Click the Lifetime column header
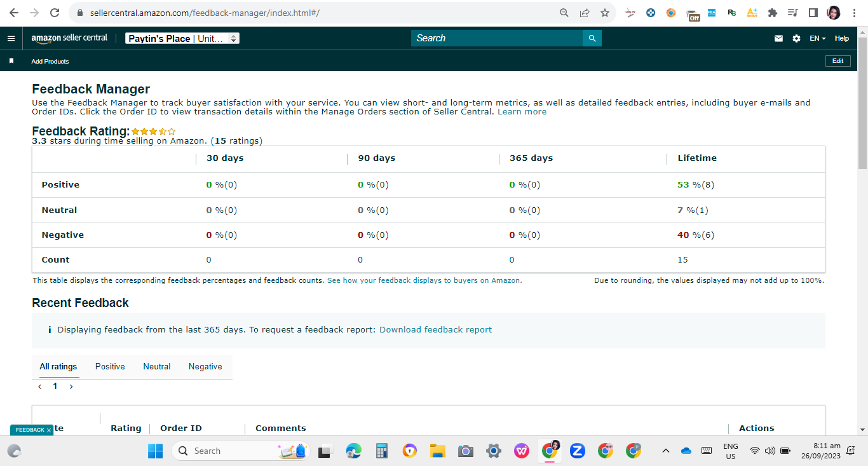This screenshot has width=868, height=466. pyautogui.click(x=697, y=158)
